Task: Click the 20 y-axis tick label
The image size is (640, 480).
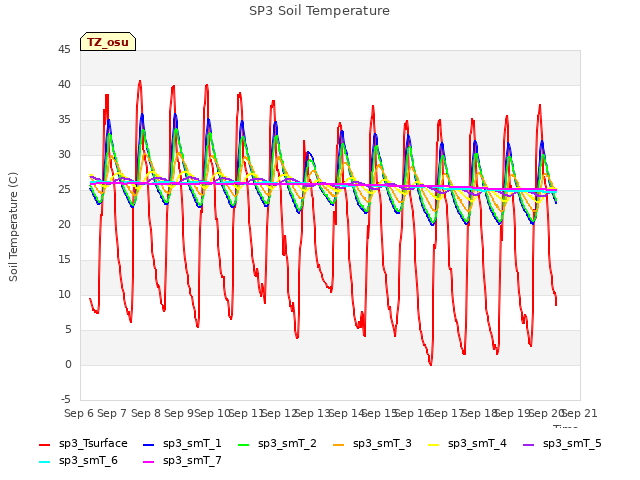Action: 64,224
